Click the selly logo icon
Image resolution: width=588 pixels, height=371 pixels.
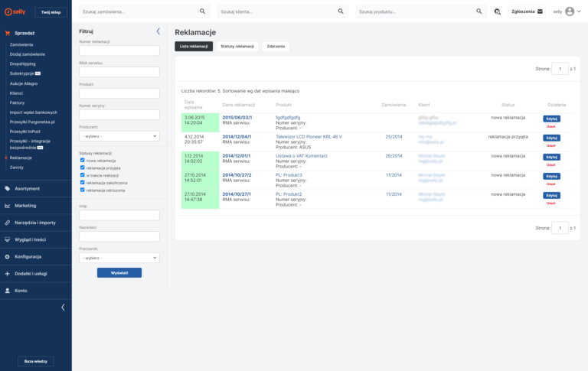click(7, 12)
